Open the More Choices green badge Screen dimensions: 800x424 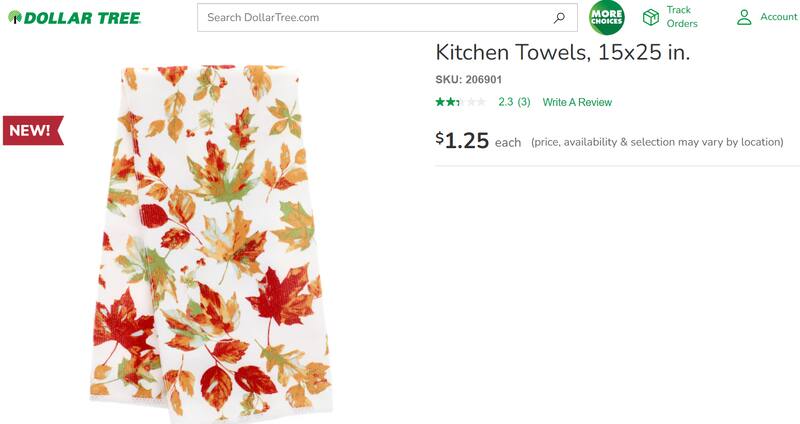(x=607, y=18)
